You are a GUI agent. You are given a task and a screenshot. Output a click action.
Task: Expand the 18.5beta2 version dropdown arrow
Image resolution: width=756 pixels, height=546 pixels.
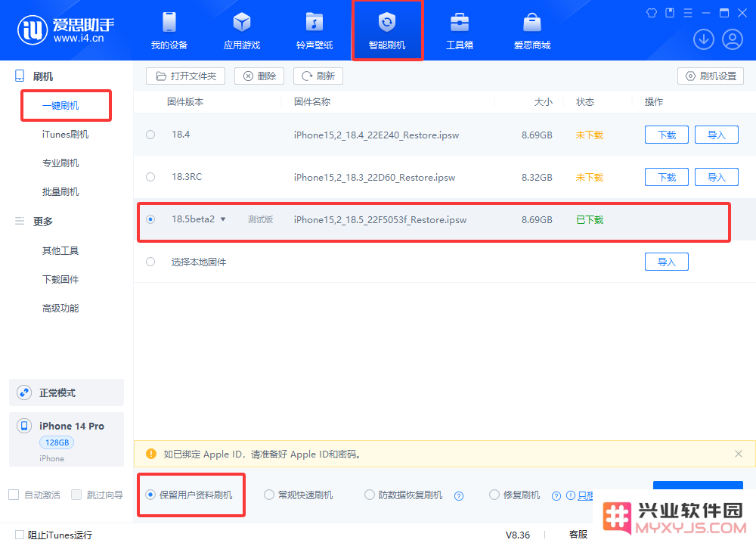click(223, 219)
